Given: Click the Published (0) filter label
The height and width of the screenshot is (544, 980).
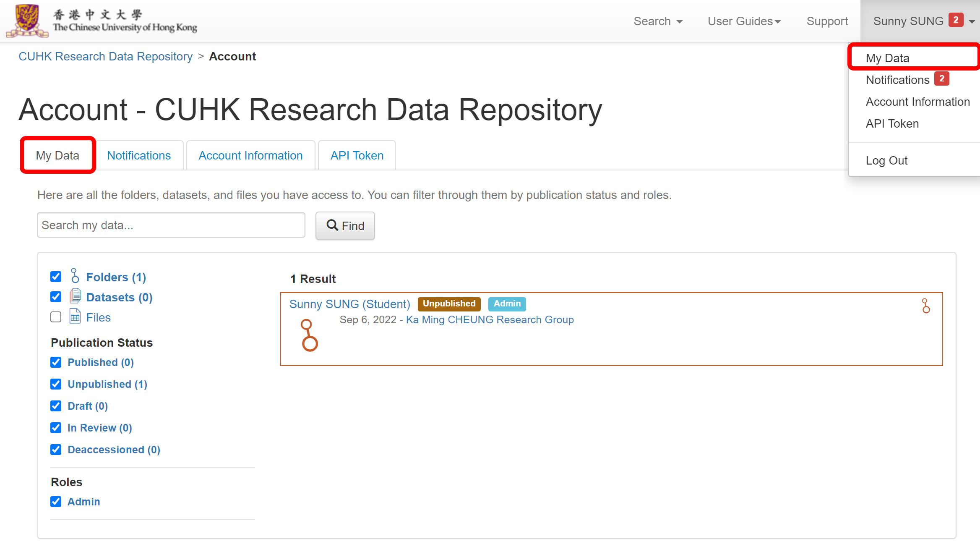Looking at the screenshot, I should (x=101, y=362).
